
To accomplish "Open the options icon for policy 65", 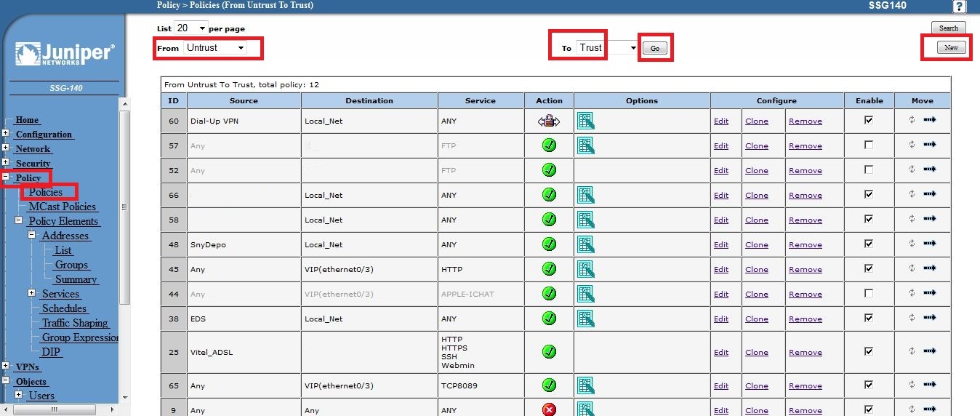I will coord(585,385).
